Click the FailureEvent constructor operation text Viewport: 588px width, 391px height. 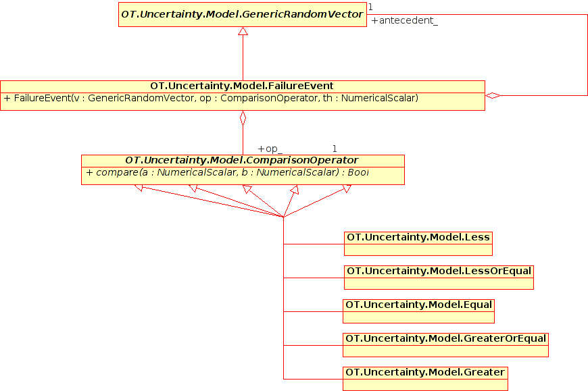211,99
